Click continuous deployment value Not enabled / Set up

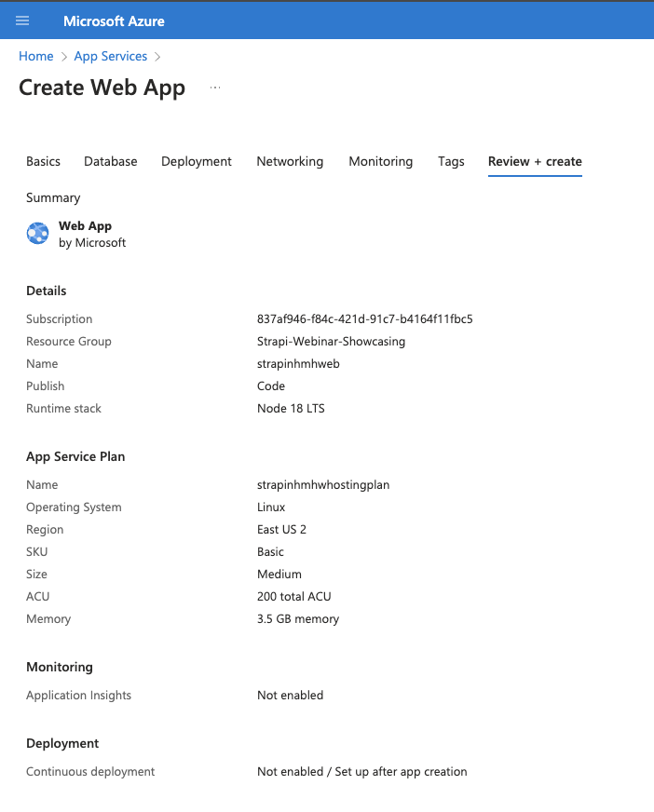tap(361, 772)
